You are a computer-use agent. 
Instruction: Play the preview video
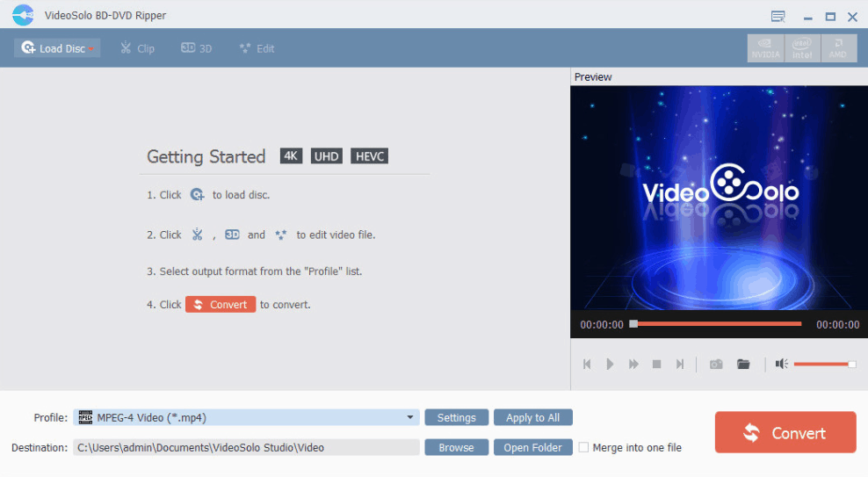(x=610, y=364)
